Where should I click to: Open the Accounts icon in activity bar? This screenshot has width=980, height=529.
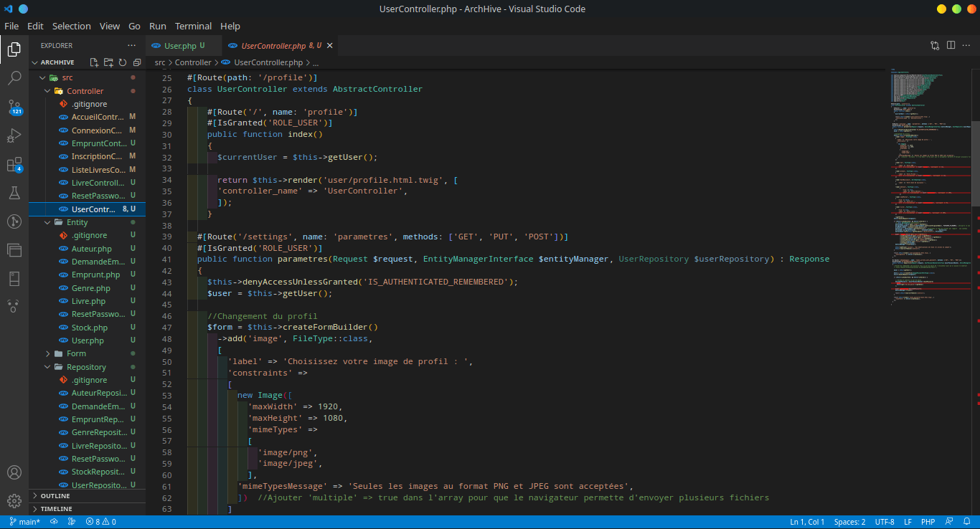pos(14,473)
